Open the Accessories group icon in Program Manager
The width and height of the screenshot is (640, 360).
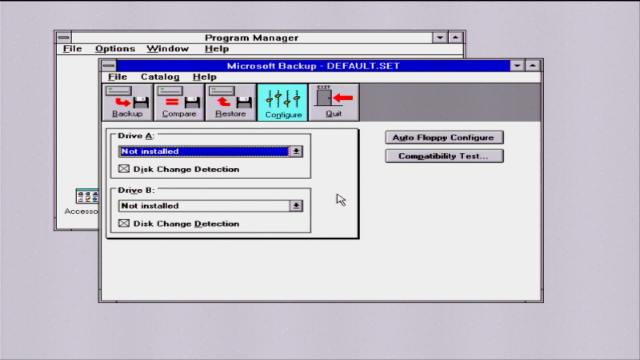87,196
